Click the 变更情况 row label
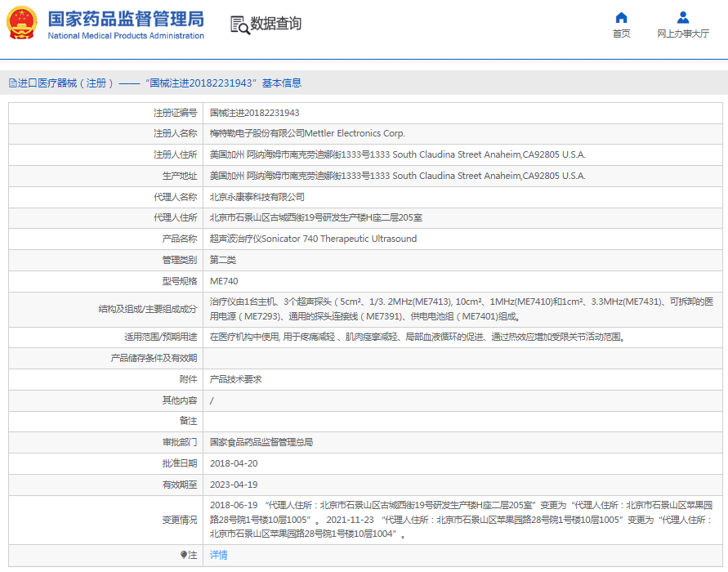This screenshot has height=572, width=728. 180,520
